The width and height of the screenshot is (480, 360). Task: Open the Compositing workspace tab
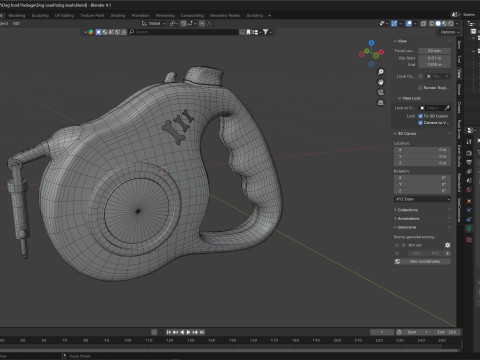(x=192, y=15)
